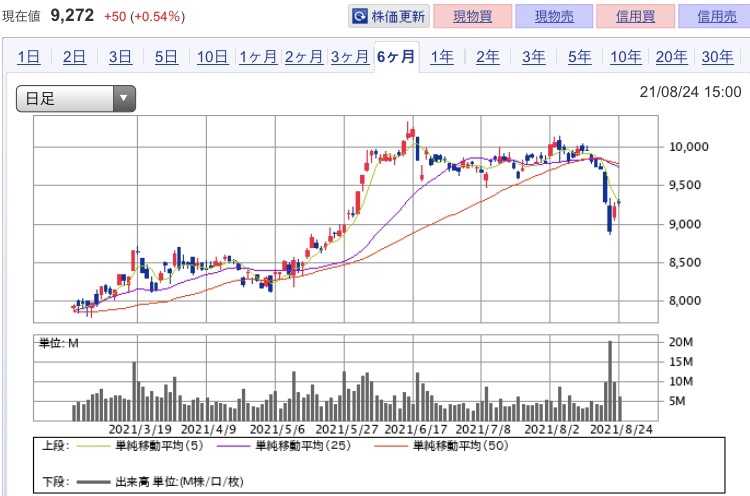Click the 2021/8/24 date label

click(x=621, y=429)
